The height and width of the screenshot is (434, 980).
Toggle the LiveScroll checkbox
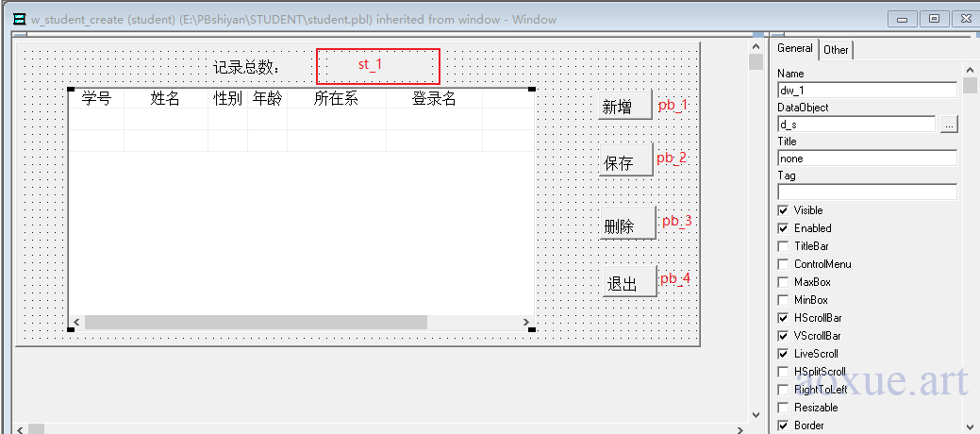(783, 354)
